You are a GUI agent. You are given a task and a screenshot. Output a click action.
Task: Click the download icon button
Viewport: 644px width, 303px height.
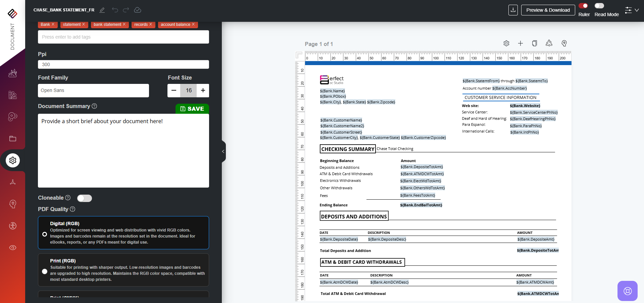pos(513,10)
